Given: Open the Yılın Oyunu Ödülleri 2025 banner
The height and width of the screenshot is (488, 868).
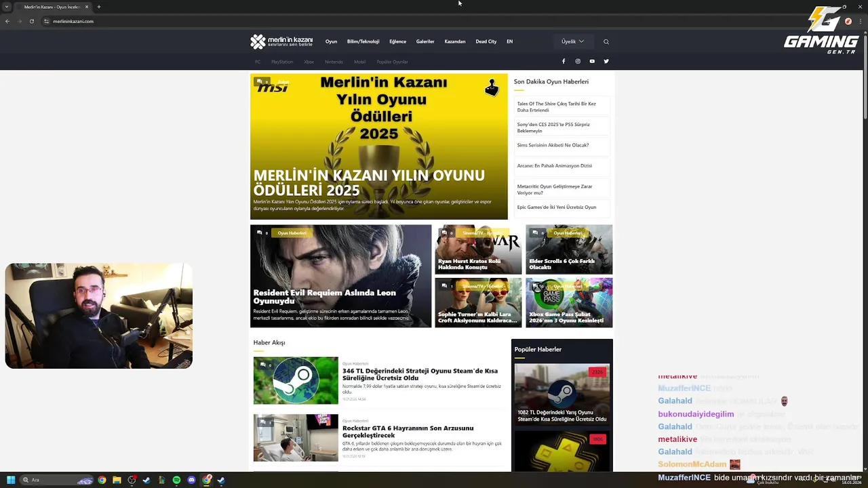Looking at the screenshot, I should click(x=378, y=146).
